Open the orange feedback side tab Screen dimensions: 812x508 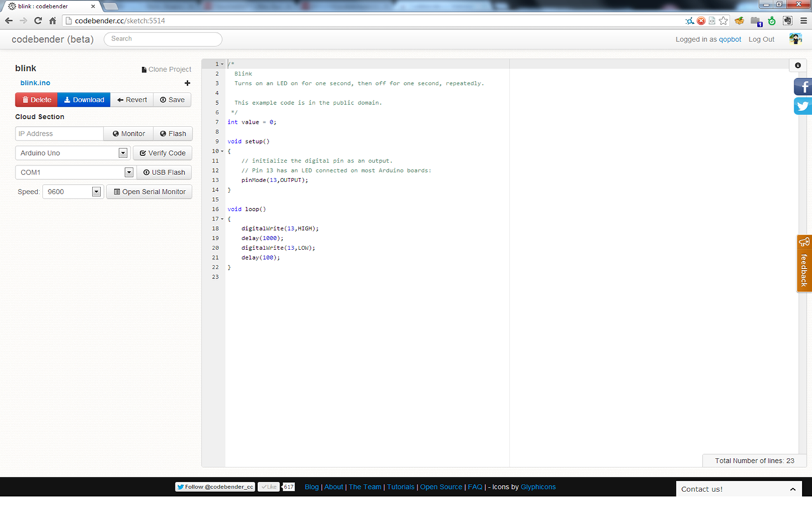tap(804, 264)
